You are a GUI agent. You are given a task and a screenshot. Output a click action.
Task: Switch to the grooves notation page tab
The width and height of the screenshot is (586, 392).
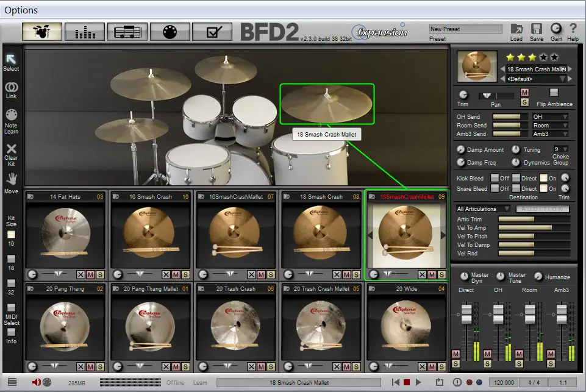[x=127, y=32]
